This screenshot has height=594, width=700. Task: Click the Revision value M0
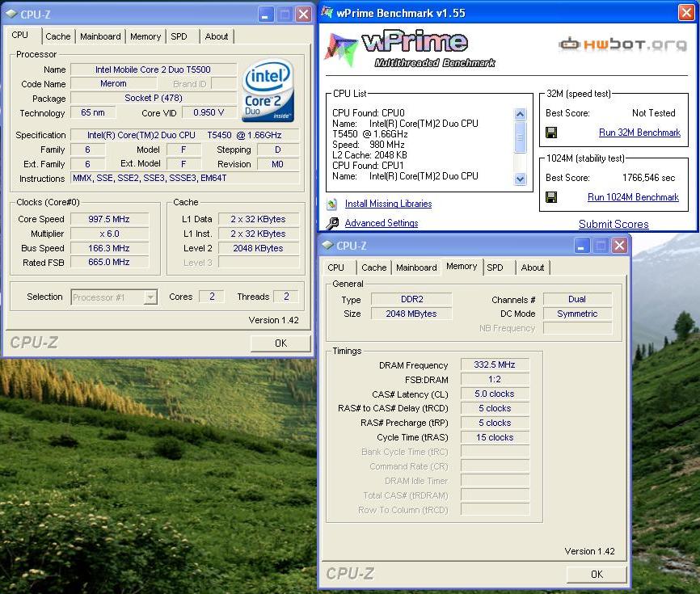278,164
